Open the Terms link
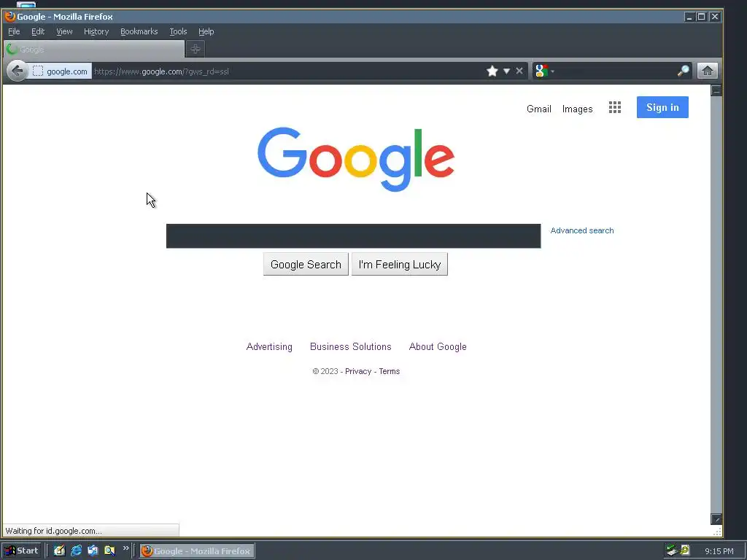The height and width of the screenshot is (560, 747). (x=390, y=371)
